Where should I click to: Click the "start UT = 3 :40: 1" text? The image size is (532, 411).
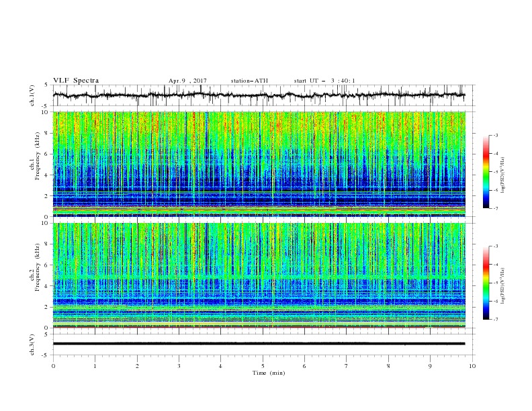click(324, 81)
